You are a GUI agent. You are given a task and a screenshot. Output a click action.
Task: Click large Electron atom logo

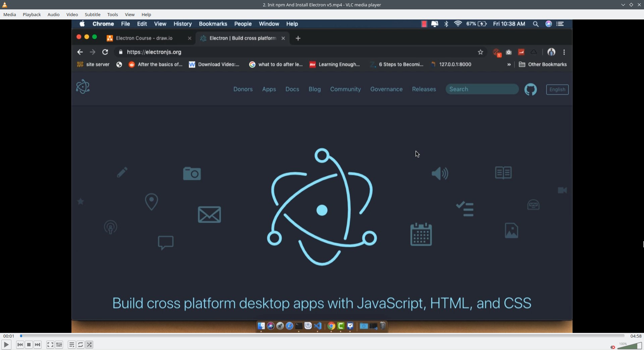pos(322,207)
